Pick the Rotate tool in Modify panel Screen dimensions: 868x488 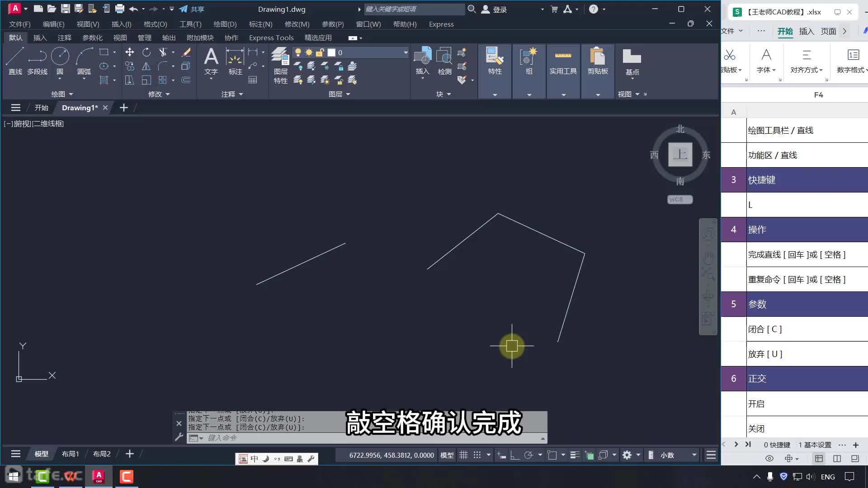coord(146,52)
